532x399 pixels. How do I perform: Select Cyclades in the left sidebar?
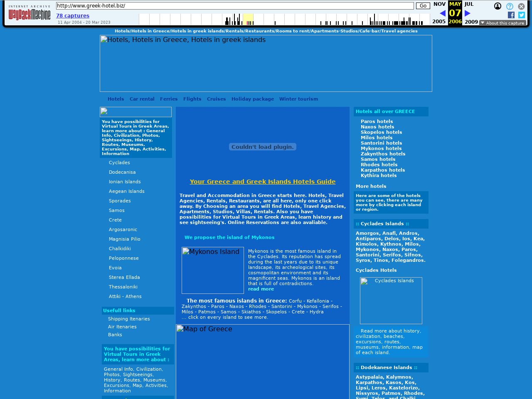click(x=119, y=163)
